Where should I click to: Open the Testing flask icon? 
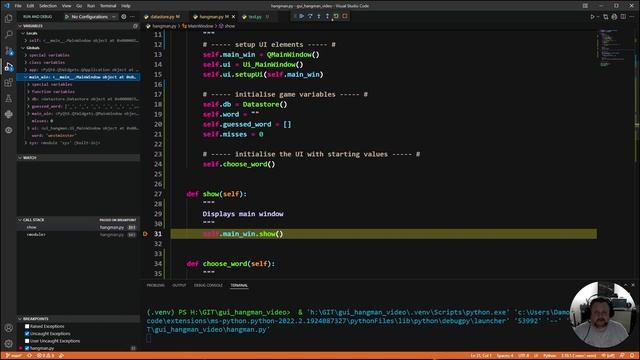9,98
